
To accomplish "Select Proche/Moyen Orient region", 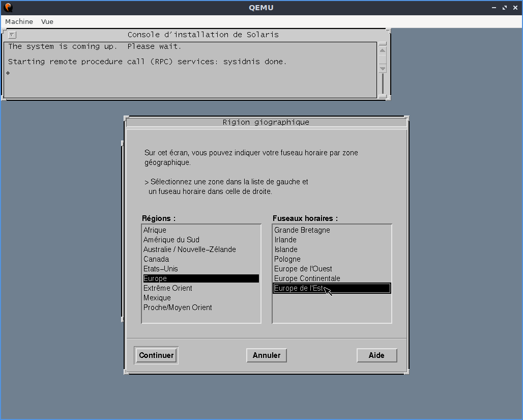I will point(201,307).
